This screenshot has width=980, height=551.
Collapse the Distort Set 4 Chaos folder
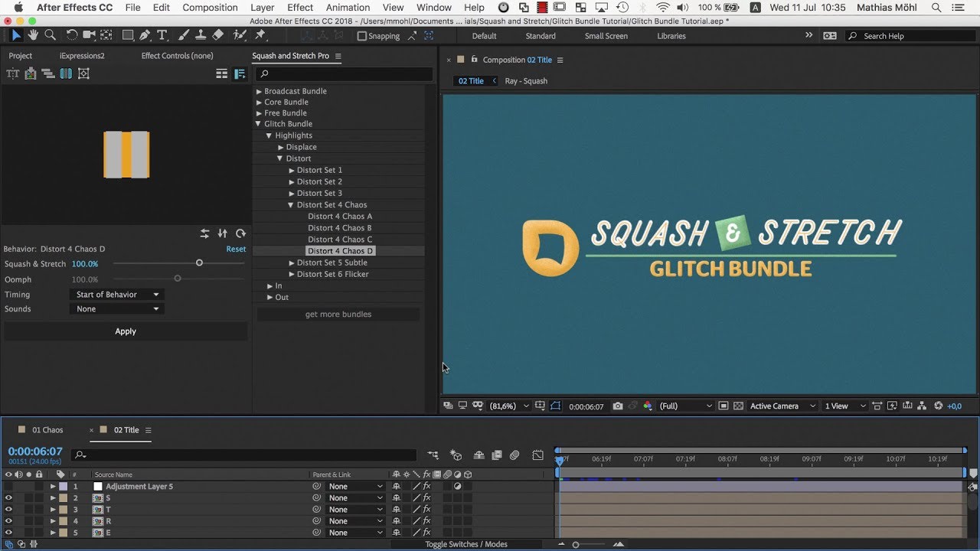291,205
